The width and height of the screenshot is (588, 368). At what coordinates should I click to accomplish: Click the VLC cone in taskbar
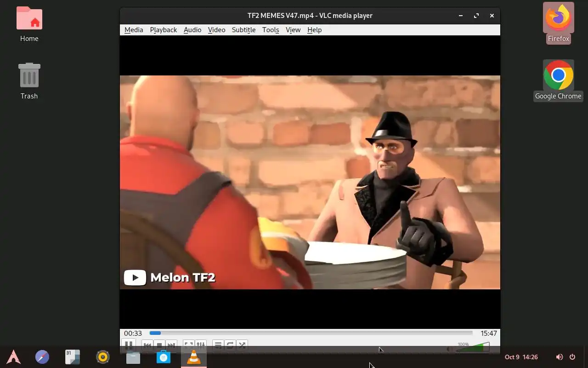click(194, 357)
